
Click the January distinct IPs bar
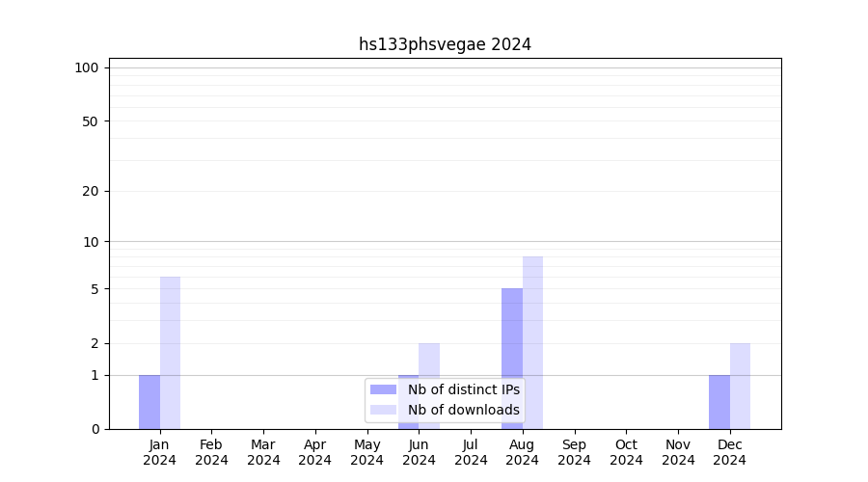149,402
